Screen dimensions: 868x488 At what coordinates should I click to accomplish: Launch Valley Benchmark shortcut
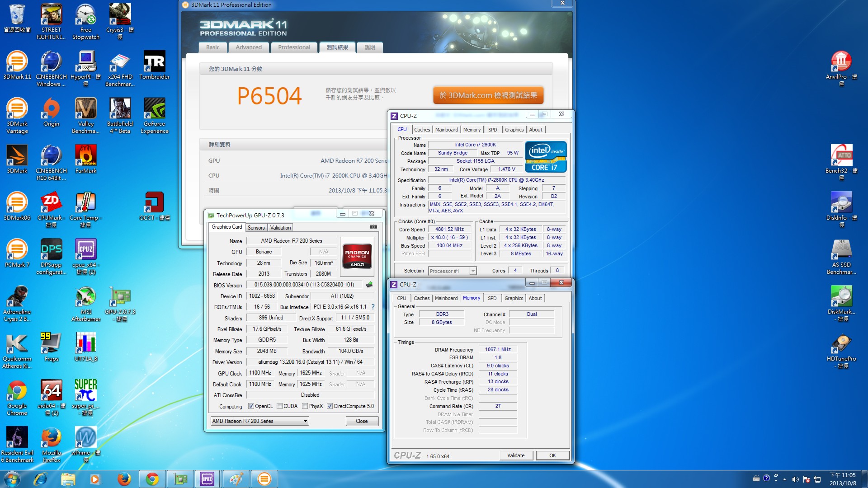pos(85,116)
